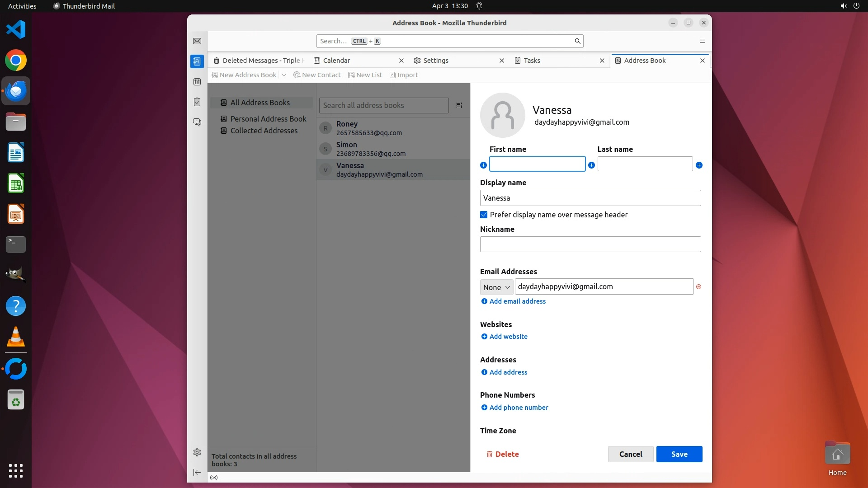Select Personal Address Book

click(x=268, y=119)
